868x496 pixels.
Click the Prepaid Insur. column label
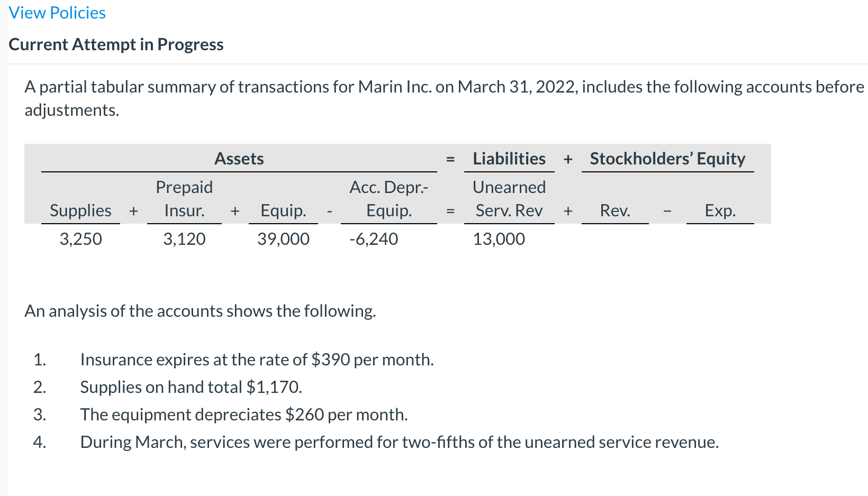pos(184,198)
